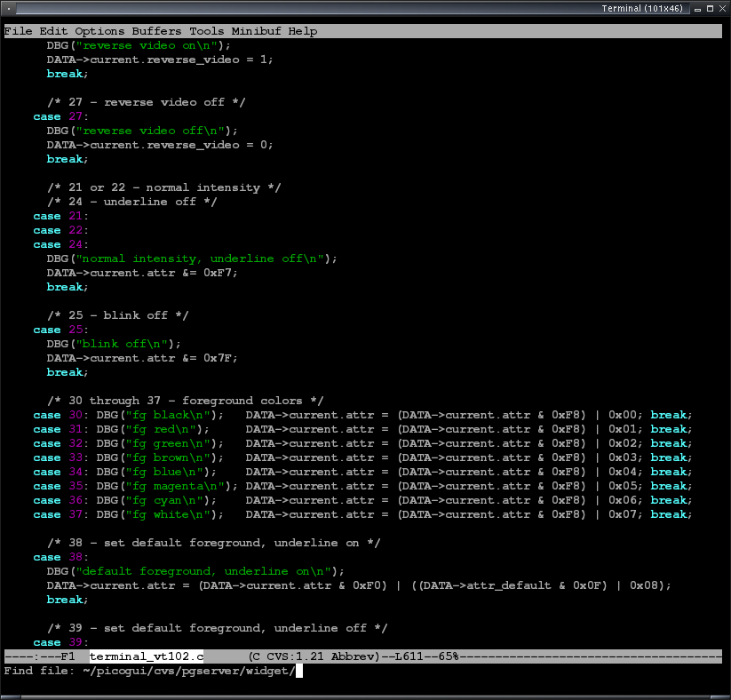Image resolution: width=731 pixels, height=700 pixels.
Task: Click the line 'case 38:'
Action: coord(60,557)
